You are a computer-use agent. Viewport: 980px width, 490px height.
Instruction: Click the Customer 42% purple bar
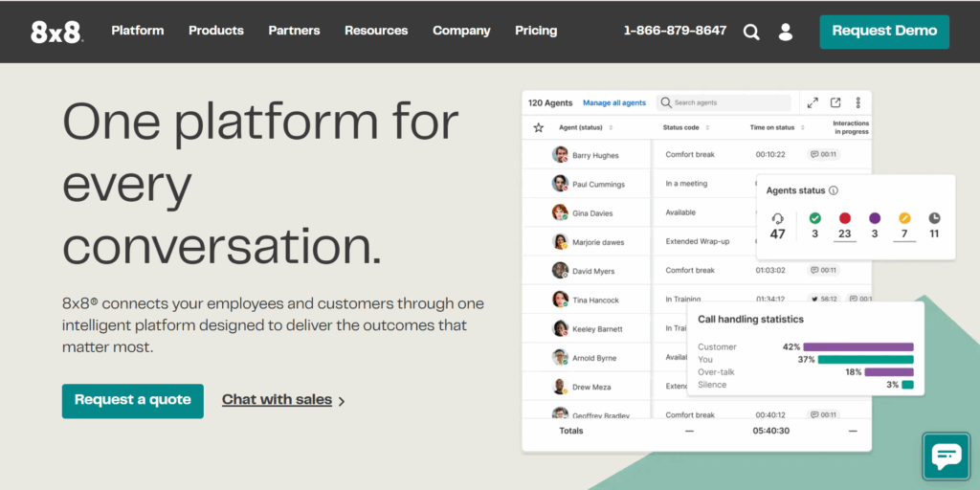click(858, 346)
